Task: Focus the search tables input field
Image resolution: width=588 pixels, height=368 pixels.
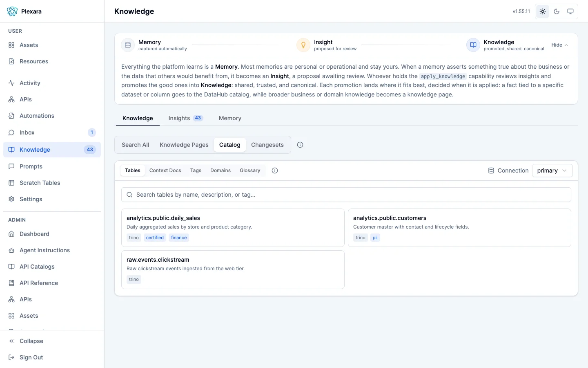Action: click(346, 195)
